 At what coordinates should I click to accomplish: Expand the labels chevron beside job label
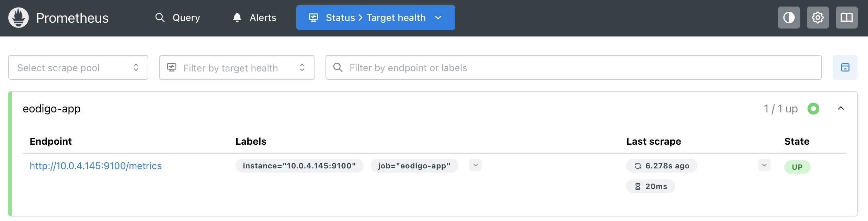point(475,165)
